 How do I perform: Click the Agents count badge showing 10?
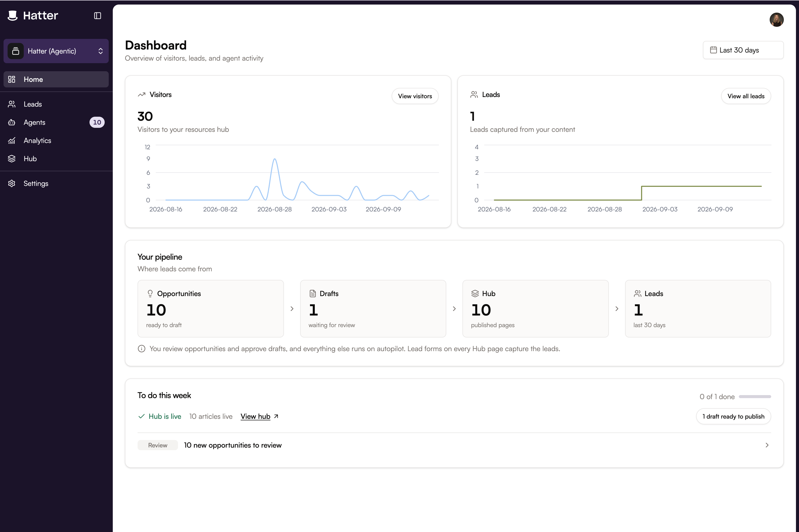pos(97,123)
